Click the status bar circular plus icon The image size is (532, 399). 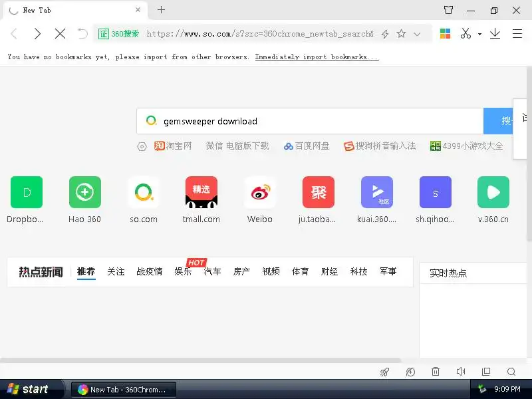410,372
